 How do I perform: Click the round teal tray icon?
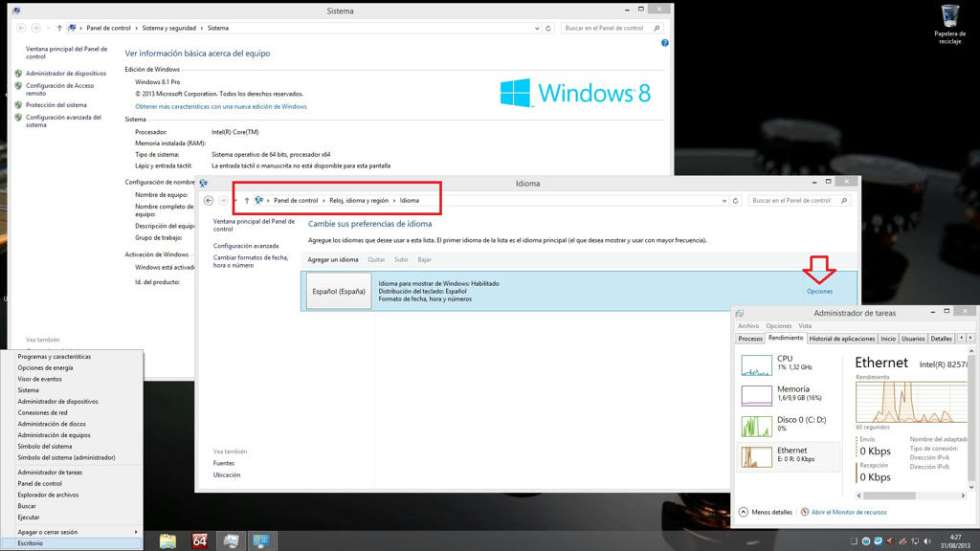point(865,541)
